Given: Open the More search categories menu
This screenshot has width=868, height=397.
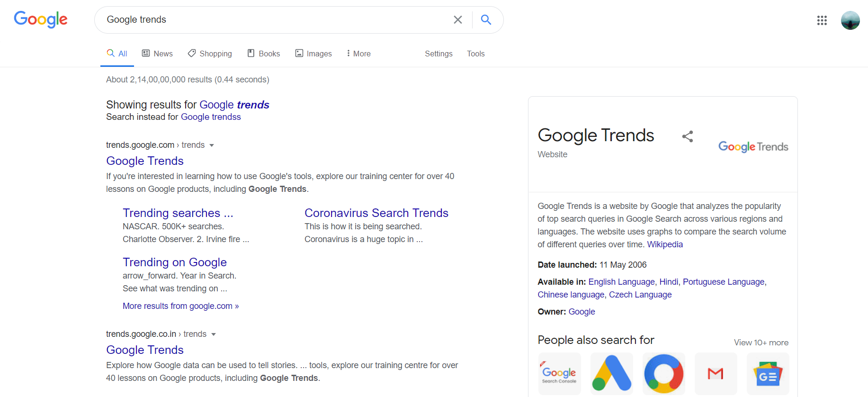Looking at the screenshot, I should pos(358,54).
